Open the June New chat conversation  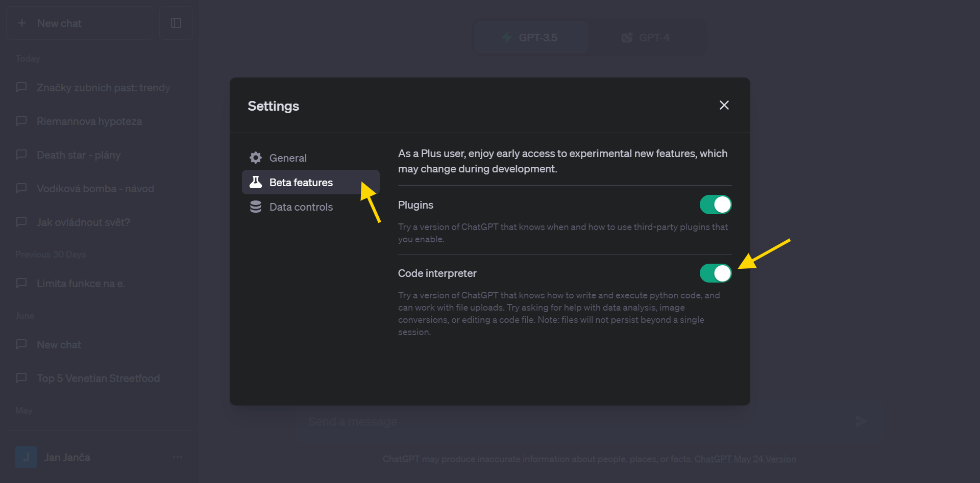click(x=100, y=345)
